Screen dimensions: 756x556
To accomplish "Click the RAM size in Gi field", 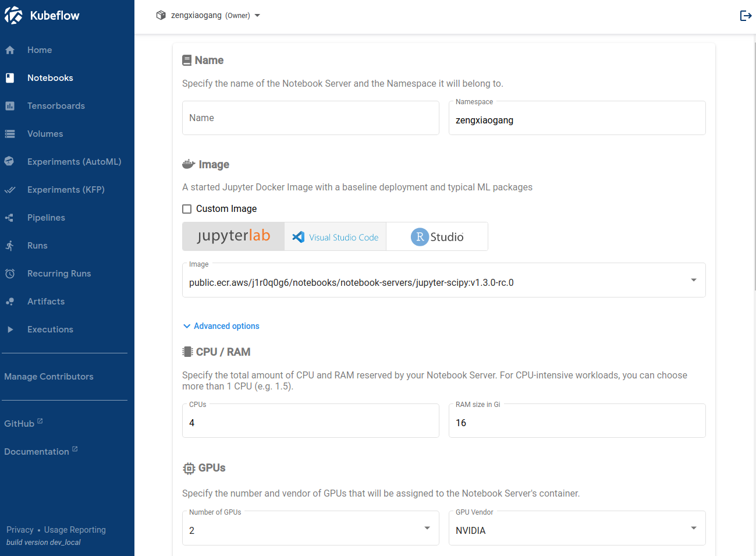I will (577, 421).
